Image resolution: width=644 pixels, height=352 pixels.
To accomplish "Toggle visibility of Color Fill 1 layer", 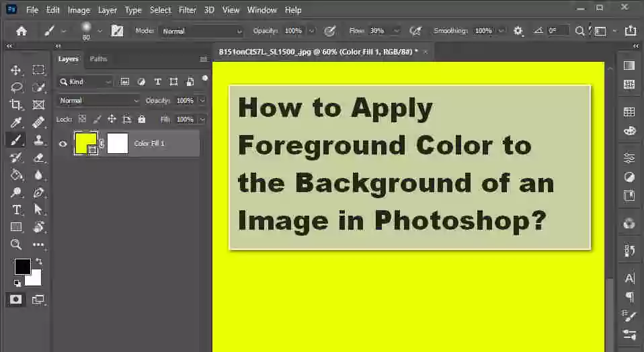I will click(x=63, y=144).
